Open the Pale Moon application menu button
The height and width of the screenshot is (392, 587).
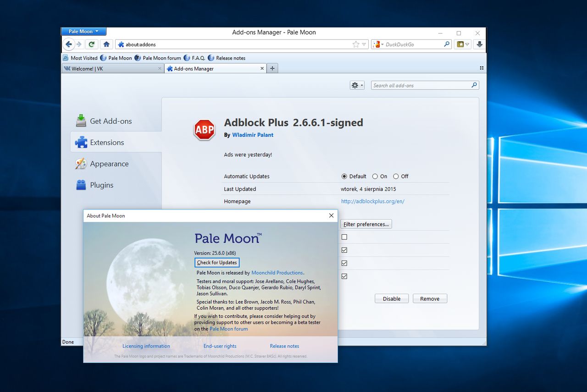(83, 32)
